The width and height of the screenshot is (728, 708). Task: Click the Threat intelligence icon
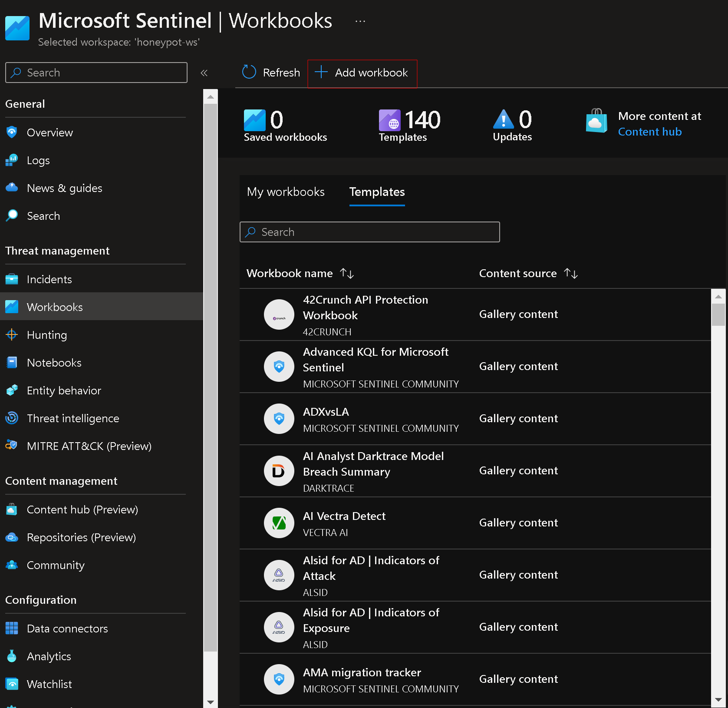(x=12, y=418)
